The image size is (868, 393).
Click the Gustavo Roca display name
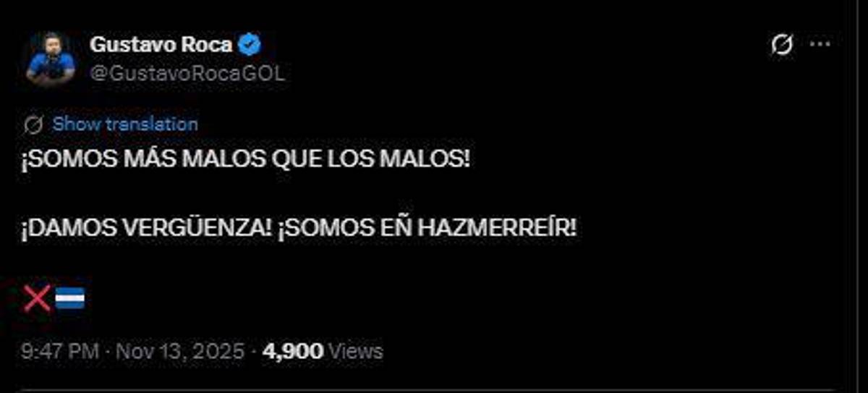(161, 45)
